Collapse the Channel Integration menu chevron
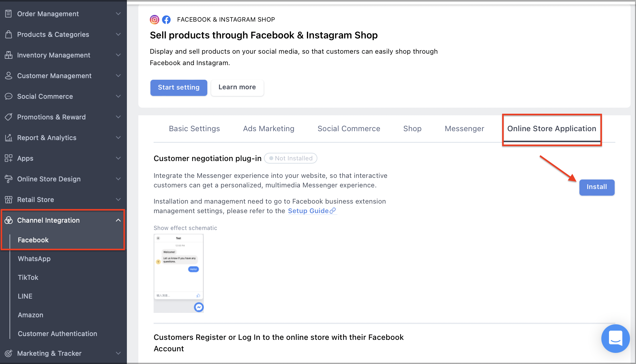The image size is (636, 364). click(118, 220)
